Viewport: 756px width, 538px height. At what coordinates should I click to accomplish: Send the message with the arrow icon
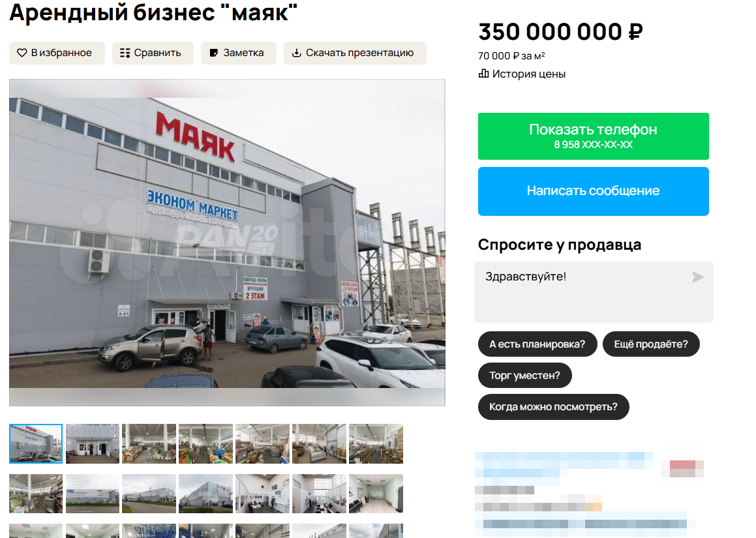[x=698, y=276]
